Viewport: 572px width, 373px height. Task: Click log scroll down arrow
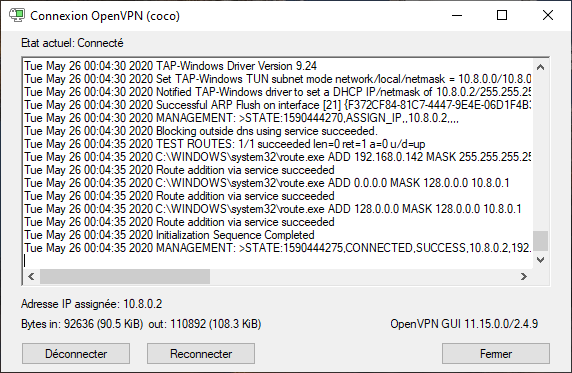point(541,260)
